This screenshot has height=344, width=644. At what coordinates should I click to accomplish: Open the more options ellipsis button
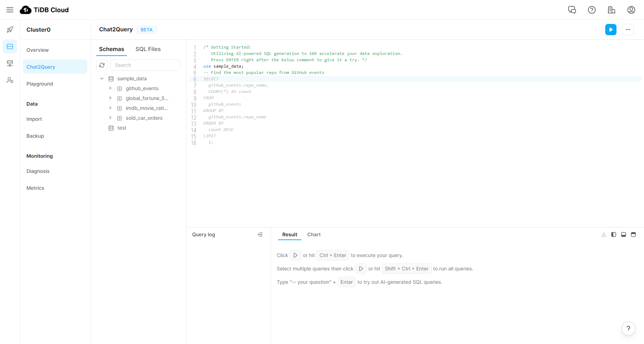click(628, 30)
